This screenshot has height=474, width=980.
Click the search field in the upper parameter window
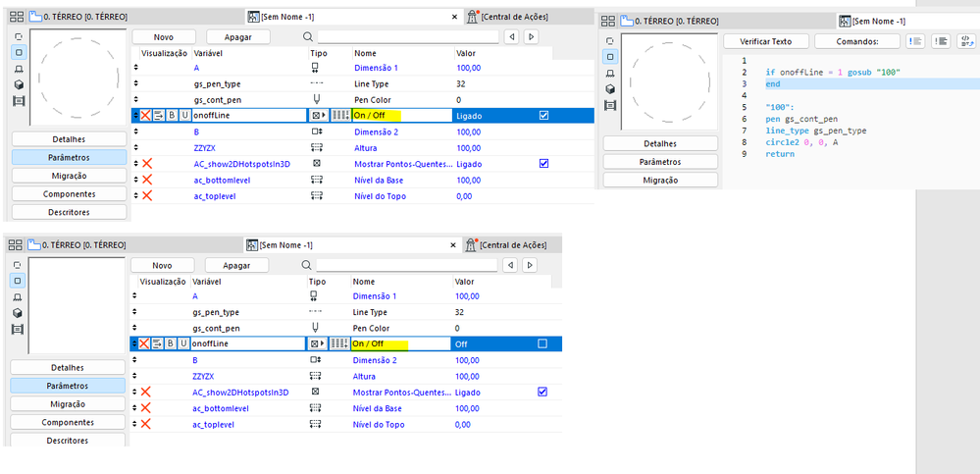(x=408, y=37)
